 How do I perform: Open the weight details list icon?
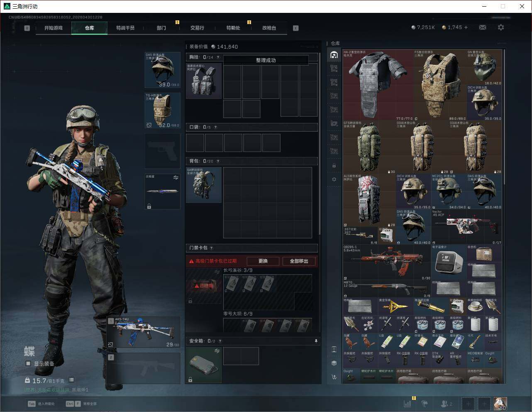[x=71, y=380]
